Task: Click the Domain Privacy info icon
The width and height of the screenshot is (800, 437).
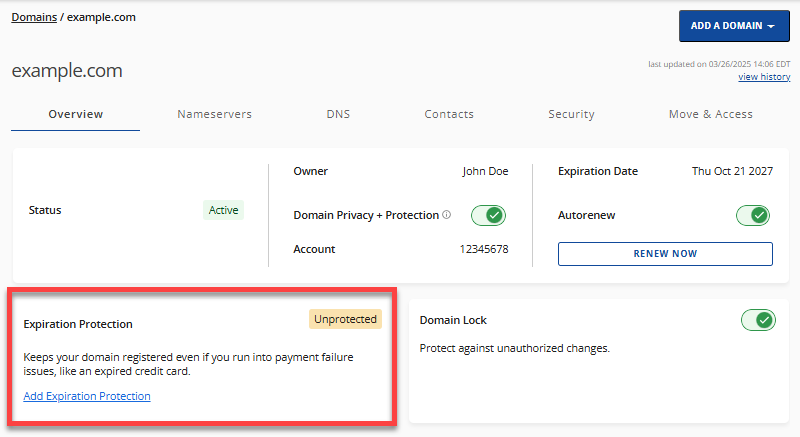Action: (x=446, y=215)
